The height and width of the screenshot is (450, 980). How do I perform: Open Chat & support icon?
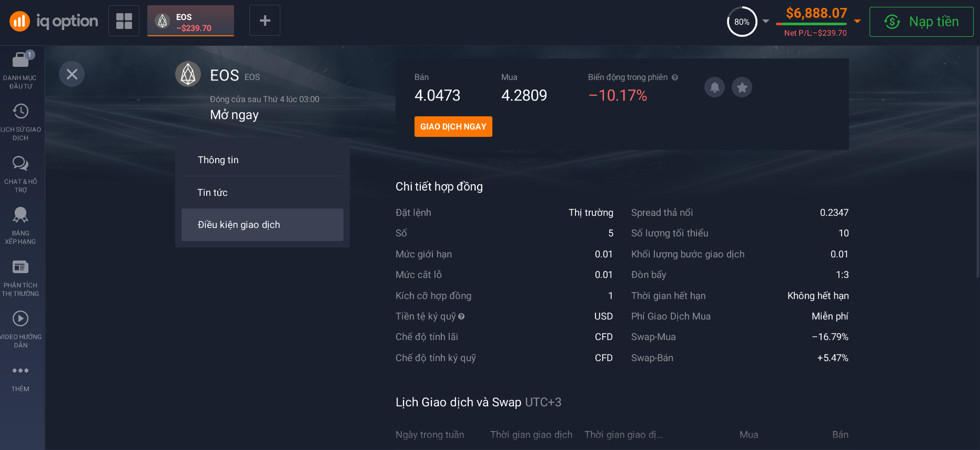tap(21, 163)
